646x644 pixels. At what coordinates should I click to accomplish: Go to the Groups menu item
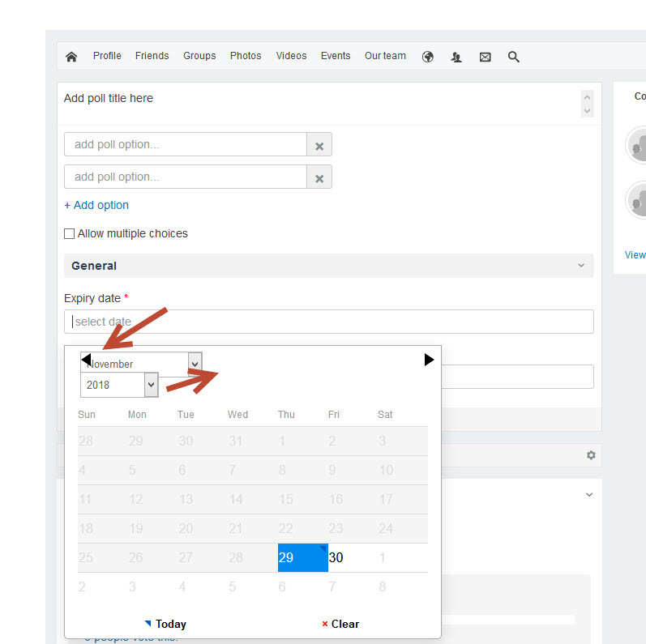199,56
